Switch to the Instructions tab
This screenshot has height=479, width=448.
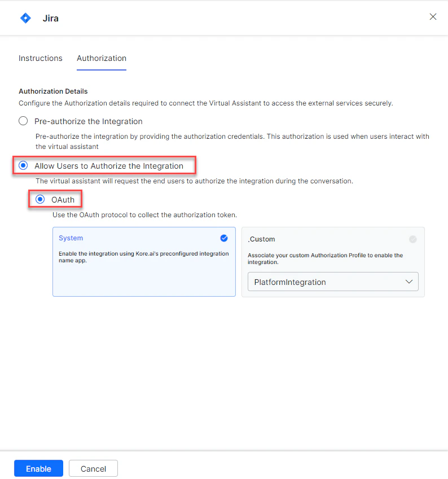[40, 58]
